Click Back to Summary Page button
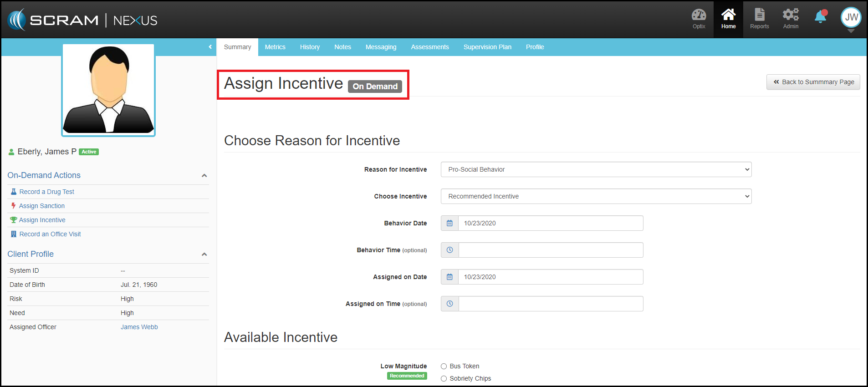The width and height of the screenshot is (868, 387). click(x=813, y=82)
